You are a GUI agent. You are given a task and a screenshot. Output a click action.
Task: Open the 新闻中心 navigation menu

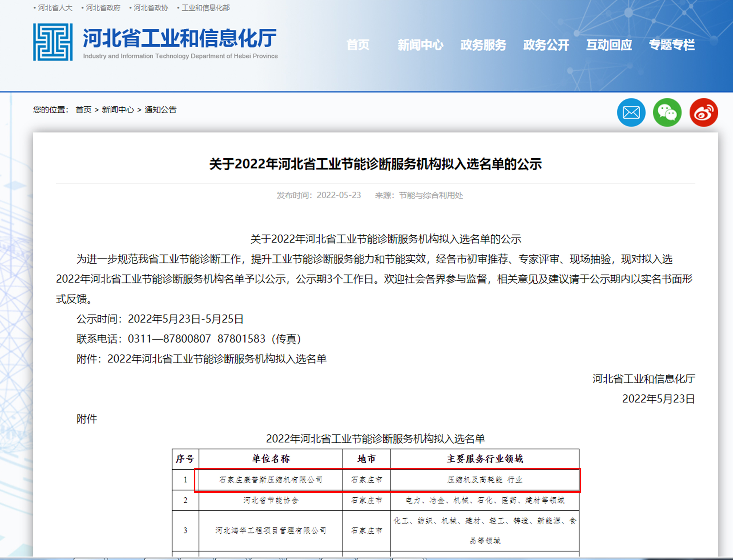click(x=420, y=45)
